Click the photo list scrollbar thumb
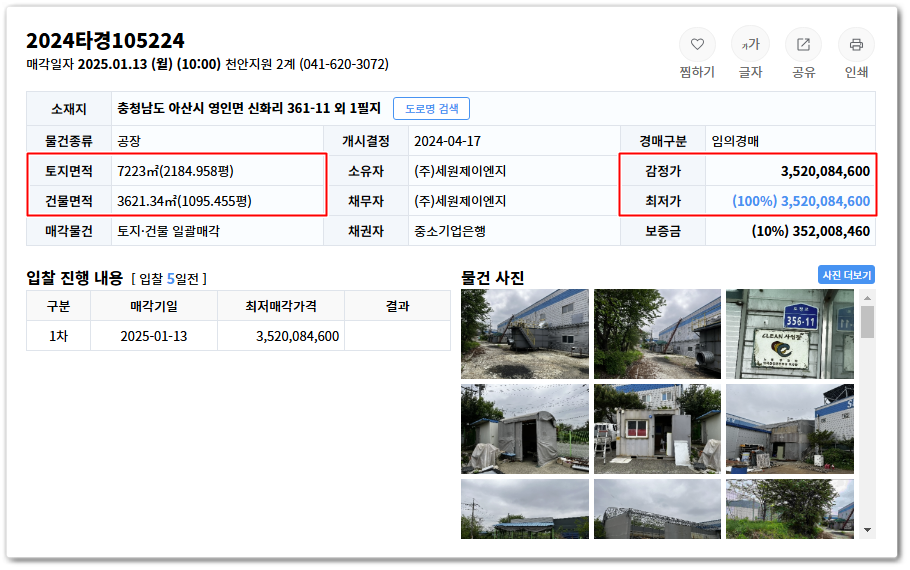 click(867, 322)
